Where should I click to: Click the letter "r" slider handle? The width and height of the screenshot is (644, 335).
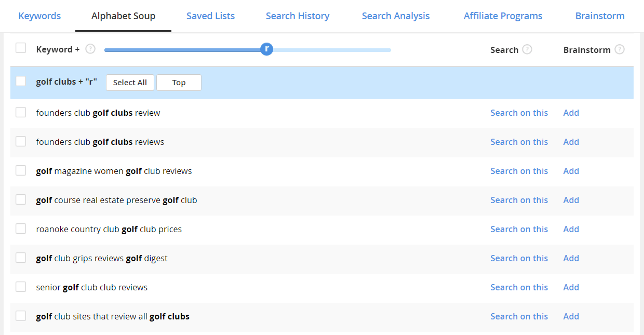click(266, 49)
